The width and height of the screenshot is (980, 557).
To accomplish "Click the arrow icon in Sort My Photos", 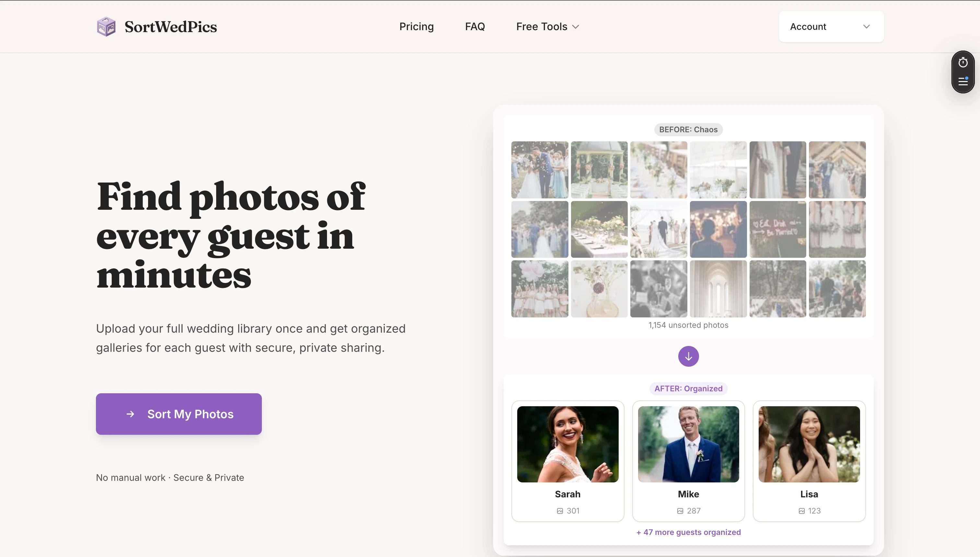I will 130,414.
